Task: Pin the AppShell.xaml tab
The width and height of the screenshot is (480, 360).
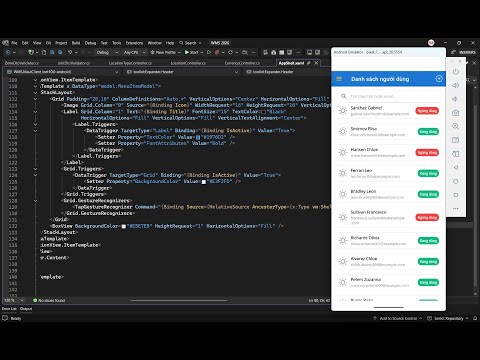Action: pos(309,63)
